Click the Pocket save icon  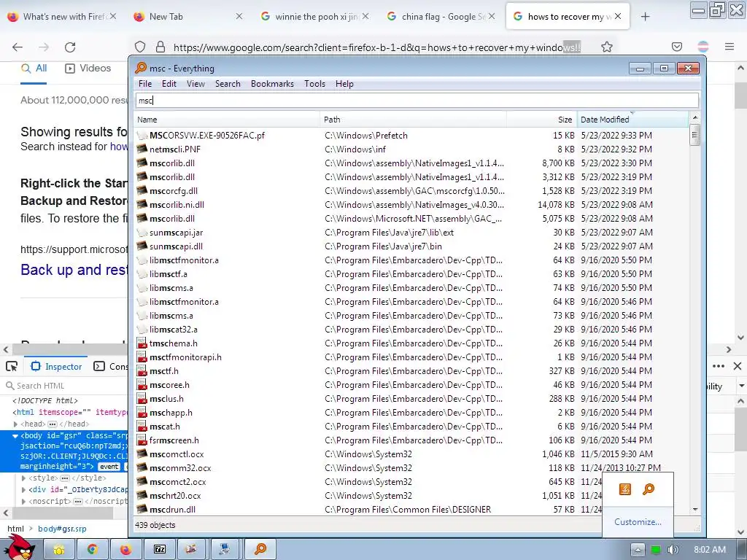676,47
